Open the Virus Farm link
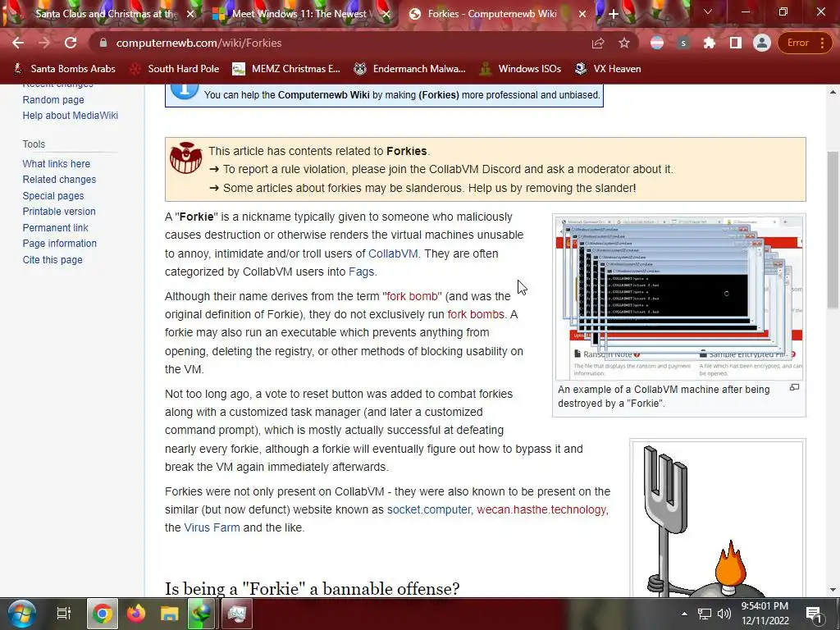Screen dimensions: 840x630 212,527
